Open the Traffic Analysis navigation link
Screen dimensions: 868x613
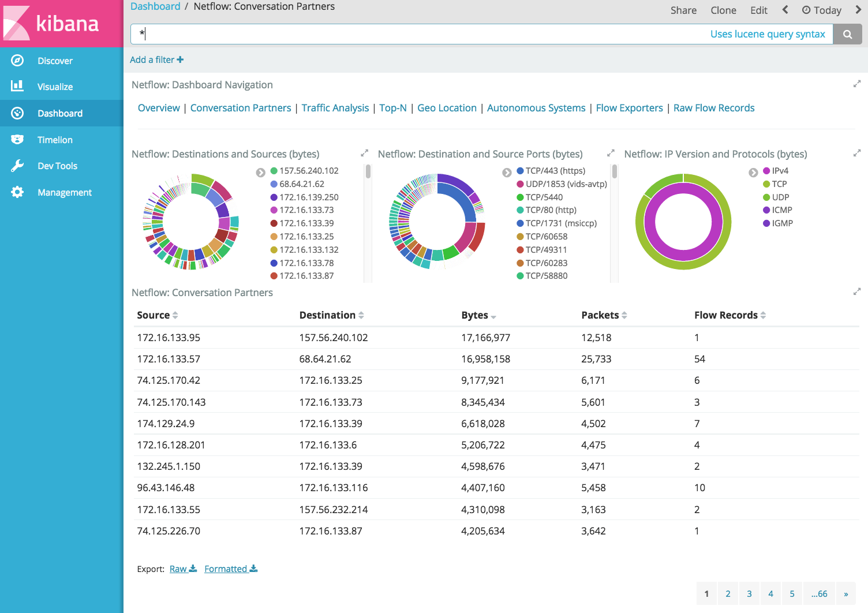[x=335, y=108]
